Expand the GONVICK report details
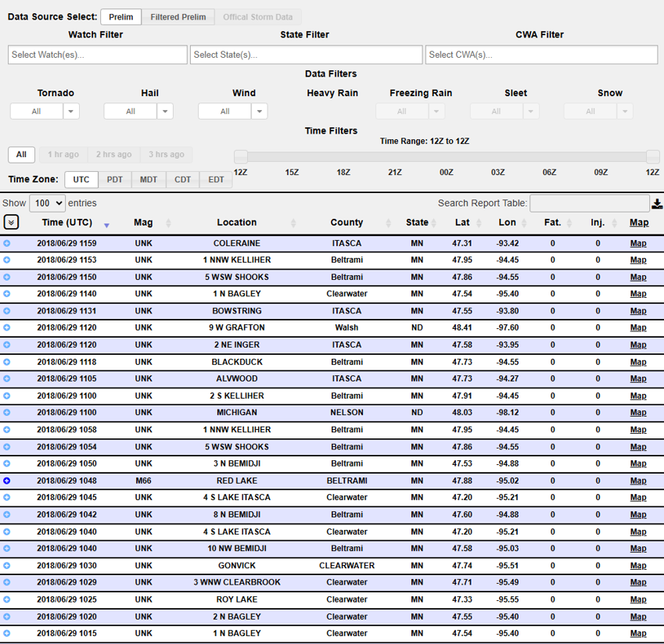Viewport: 664px width, 644px height. [7, 566]
